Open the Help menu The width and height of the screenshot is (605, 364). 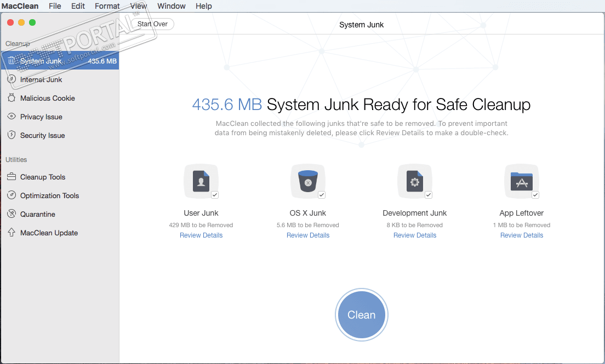[x=204, y=6]
